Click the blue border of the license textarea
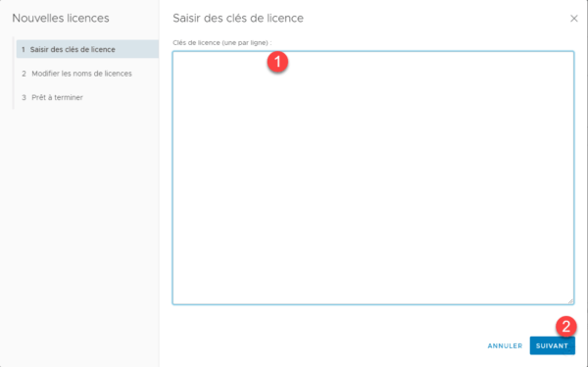This screenshot has height=367, width=588. [373, 51]
